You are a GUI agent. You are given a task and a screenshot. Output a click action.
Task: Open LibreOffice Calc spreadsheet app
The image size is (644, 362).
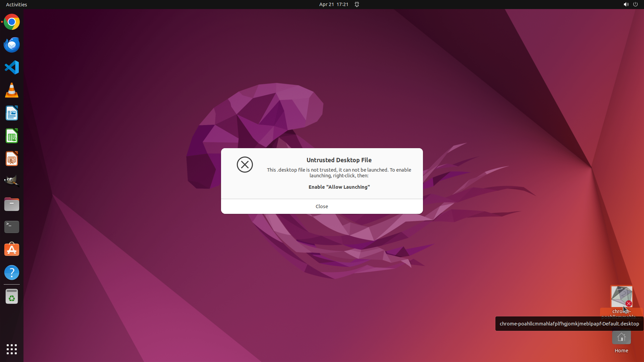tap(12, 136)
